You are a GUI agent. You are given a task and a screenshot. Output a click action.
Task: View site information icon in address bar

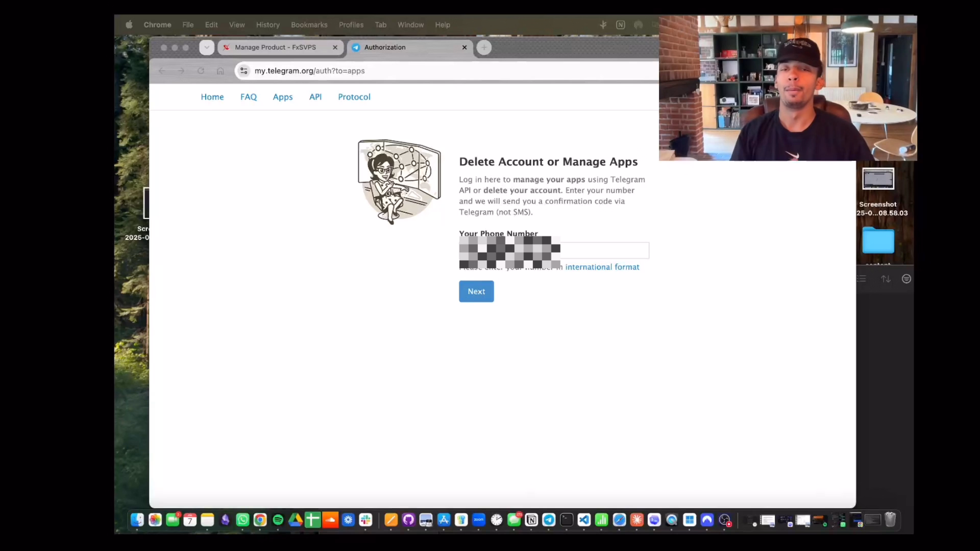(244, 71)
